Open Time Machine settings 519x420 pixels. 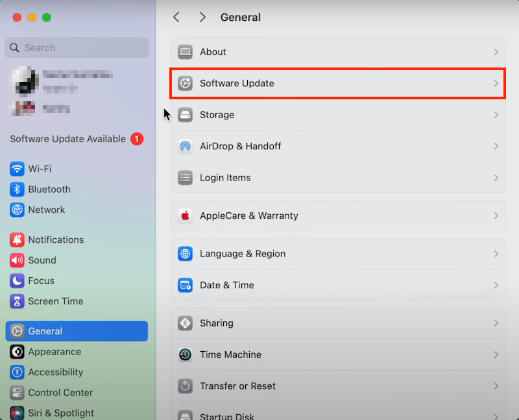(x=337, y=354)
